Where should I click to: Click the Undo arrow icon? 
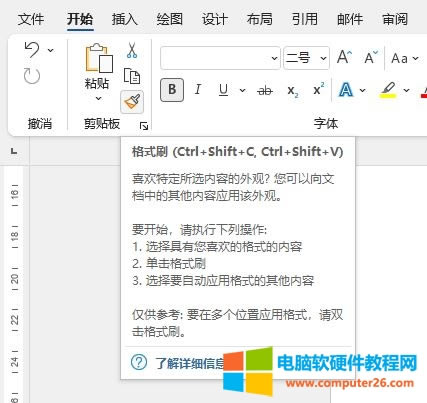coord(32,50)
